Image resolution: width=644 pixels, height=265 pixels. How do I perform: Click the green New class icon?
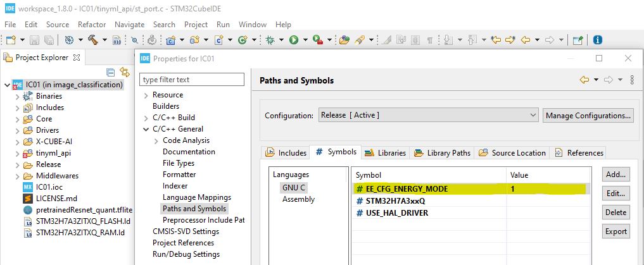[243, 40]
